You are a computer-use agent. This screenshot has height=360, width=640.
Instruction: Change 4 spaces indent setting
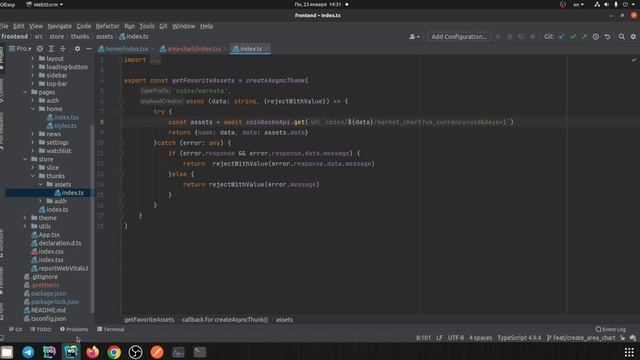[x=480, y=338]
